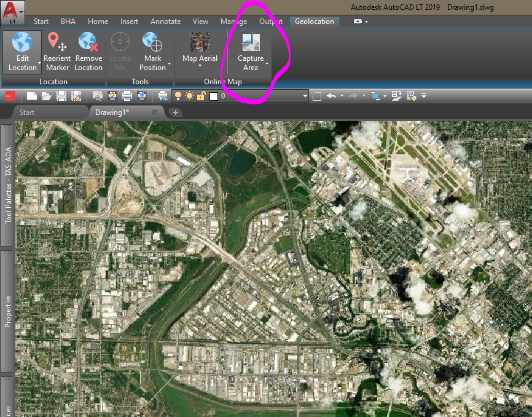Click the Edit Location globe icon
532x417 pixels.
coord(22,42)
